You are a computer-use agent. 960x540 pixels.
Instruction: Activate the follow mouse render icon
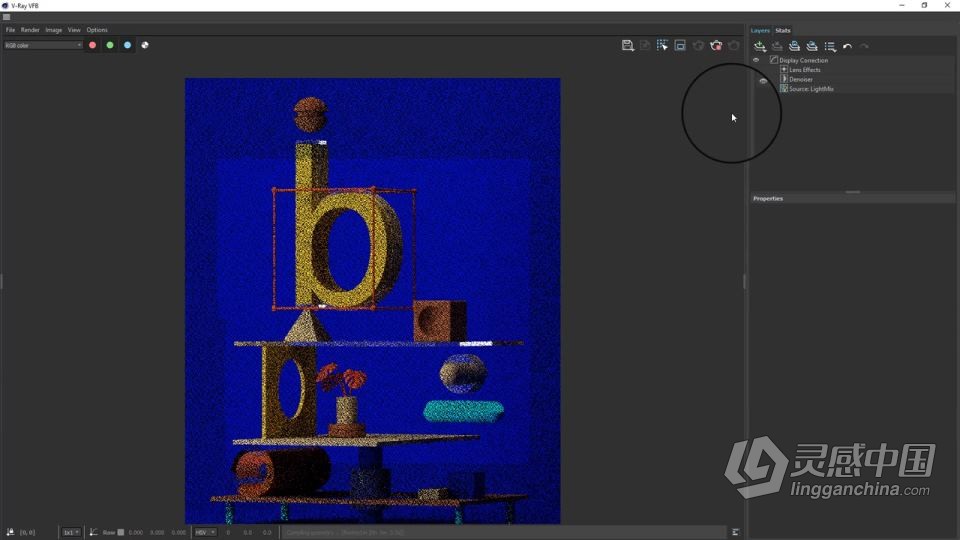click(662, 45)
